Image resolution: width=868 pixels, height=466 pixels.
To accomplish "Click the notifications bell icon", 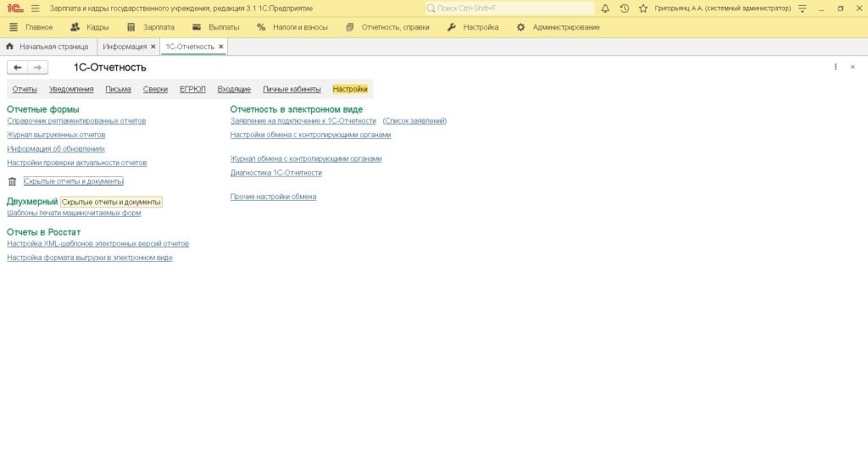I will [x=605, y=8].
